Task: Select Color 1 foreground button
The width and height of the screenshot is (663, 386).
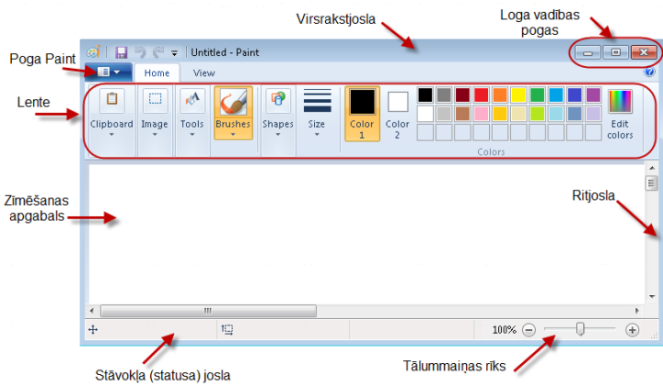Action: (x=362, y=114)
